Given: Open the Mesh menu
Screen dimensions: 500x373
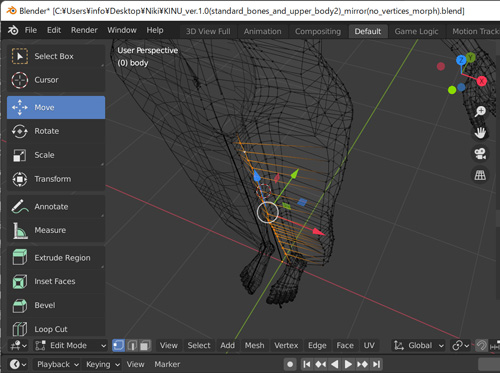Looking at the screenshot, I should click(x=254, y=346).
